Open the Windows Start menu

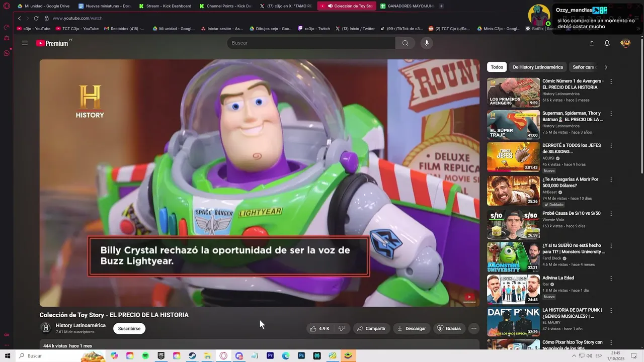(8, 356)
